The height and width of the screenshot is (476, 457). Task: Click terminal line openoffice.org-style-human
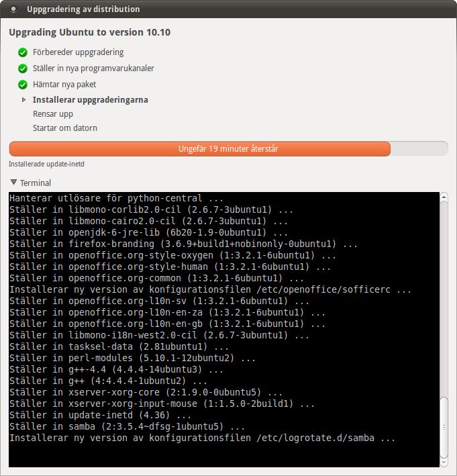coord(170,267)
